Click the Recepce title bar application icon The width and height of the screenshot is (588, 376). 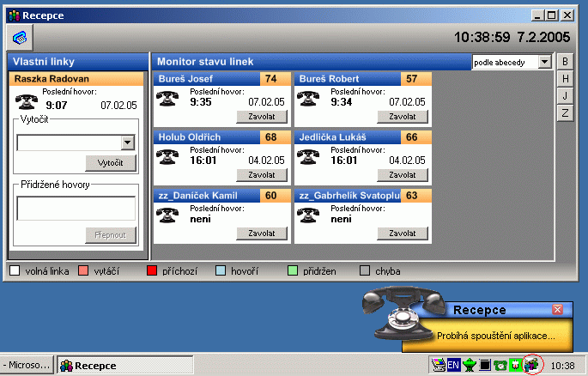click(x=15, y=15)
